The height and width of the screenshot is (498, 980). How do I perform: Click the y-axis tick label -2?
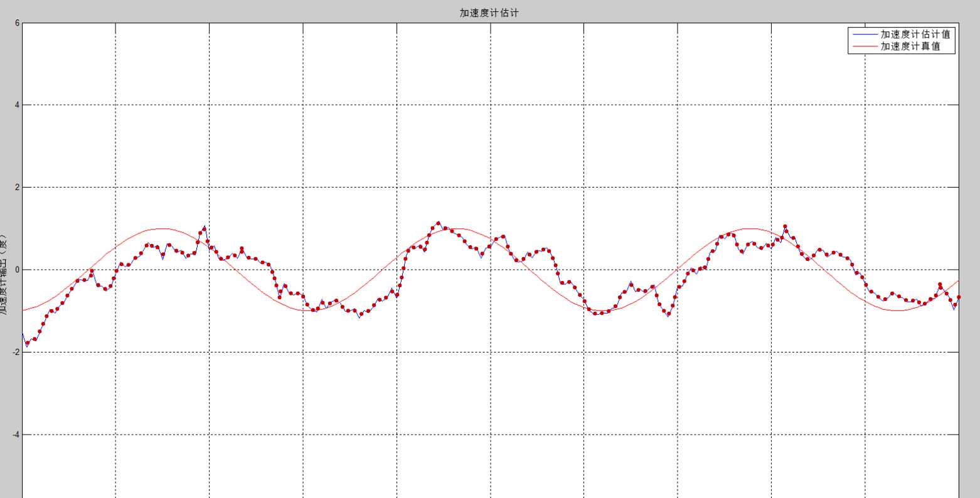tap(16, 352)
